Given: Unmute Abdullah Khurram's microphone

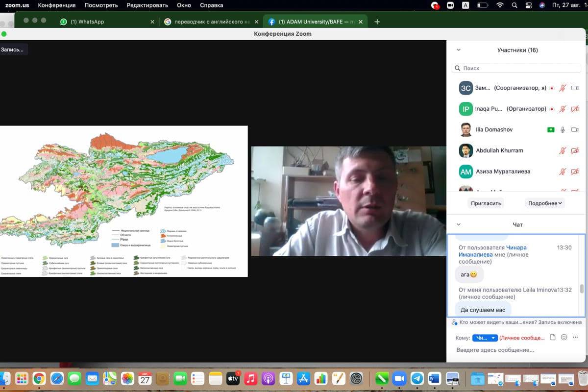Looking at the screenshot, I should pyautogui.click(x=563, y=150).
